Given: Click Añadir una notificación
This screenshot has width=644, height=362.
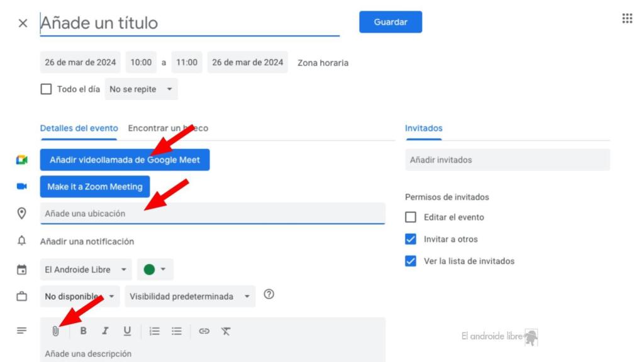Looking at the screenshot, I should tap(87, 241).
